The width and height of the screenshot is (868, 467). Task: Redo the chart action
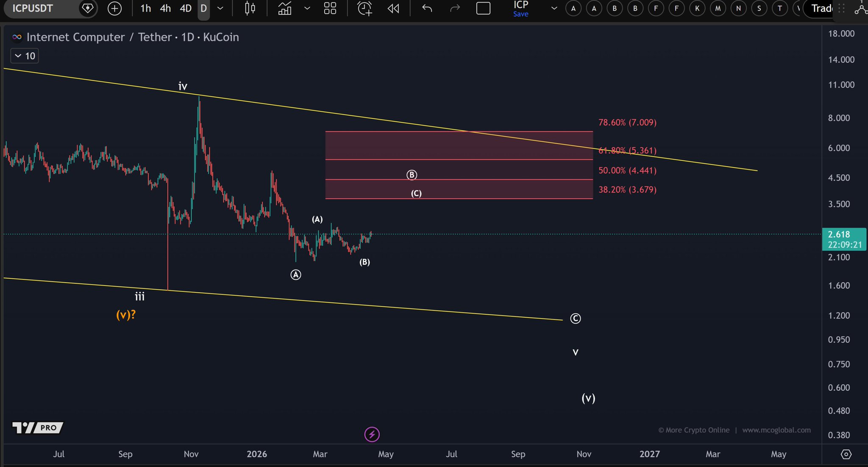coord(454,8)
